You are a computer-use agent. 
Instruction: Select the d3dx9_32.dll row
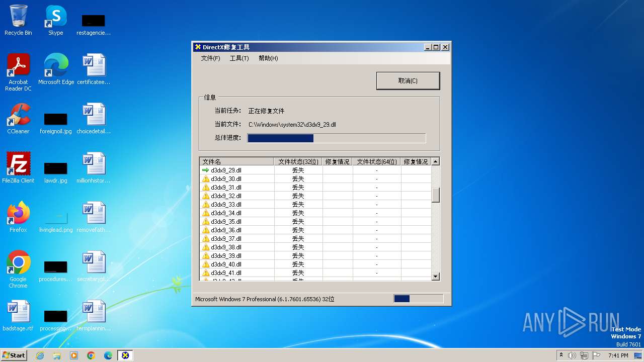[315, 196]
